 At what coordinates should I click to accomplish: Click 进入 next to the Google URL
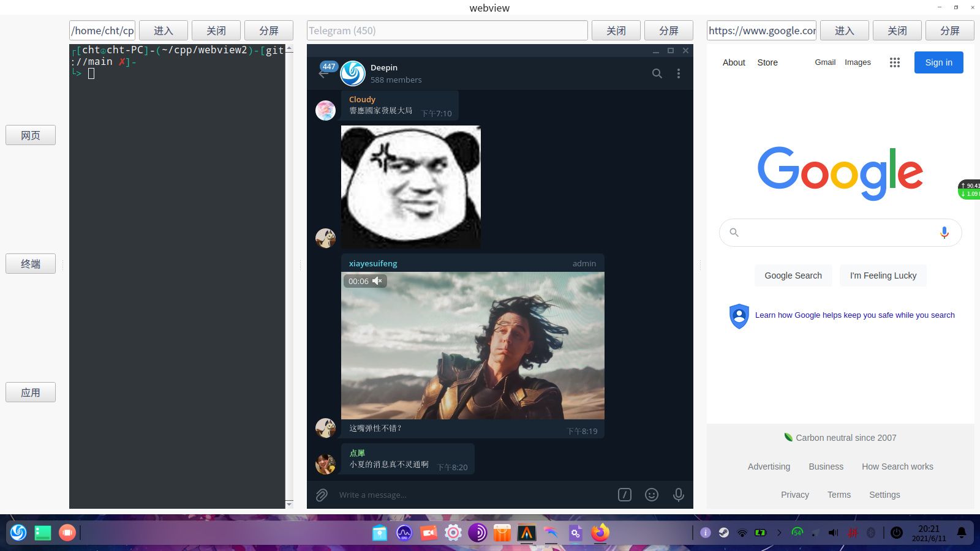click(845, 31)
